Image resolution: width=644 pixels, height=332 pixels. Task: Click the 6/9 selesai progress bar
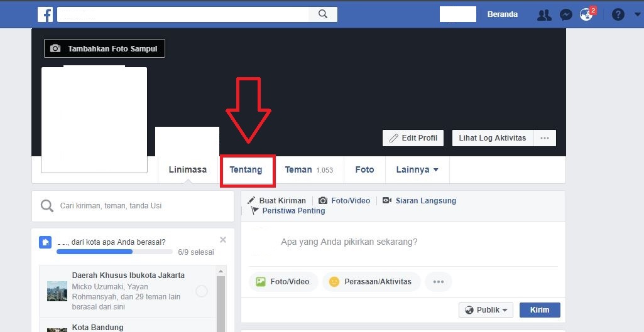click(114, 252)
